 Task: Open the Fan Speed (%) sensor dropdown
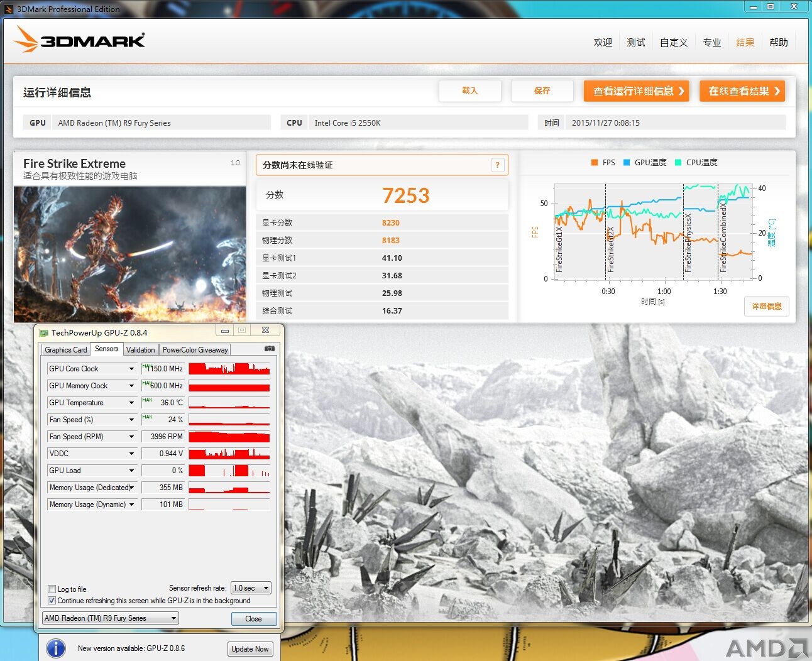click(x=131, y=420)
